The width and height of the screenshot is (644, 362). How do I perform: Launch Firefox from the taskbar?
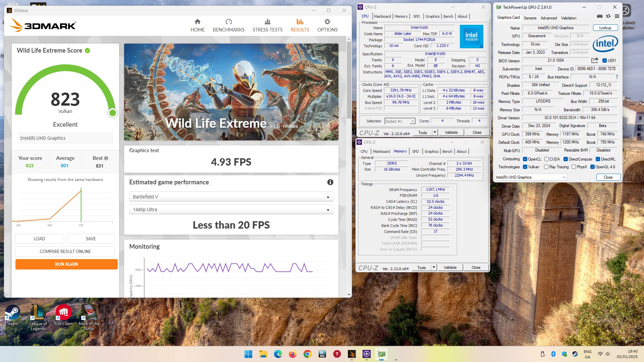(292, 354)
